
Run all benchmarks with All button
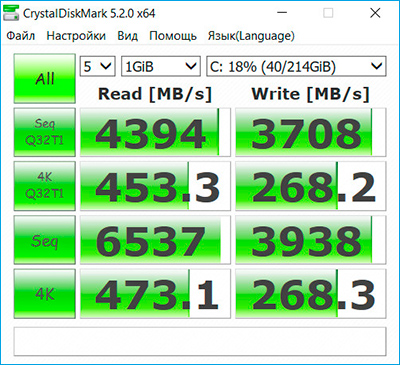click(x=45, y=79)
